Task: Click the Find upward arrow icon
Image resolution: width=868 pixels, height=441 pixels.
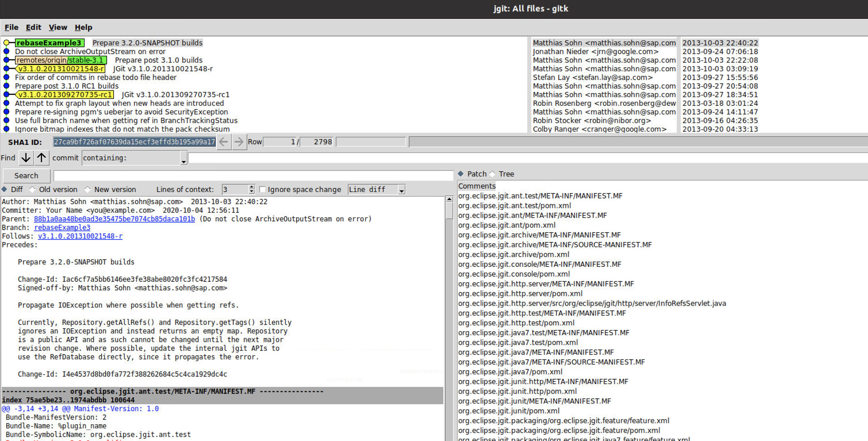Action: [x=42, y=158]
